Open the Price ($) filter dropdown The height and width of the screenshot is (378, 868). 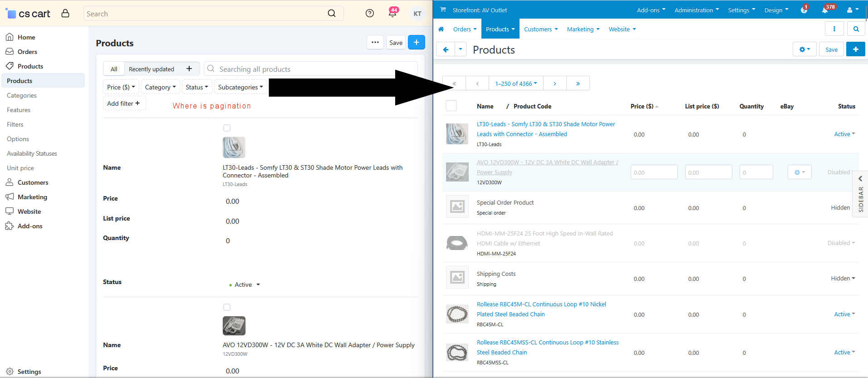(121, 87)
